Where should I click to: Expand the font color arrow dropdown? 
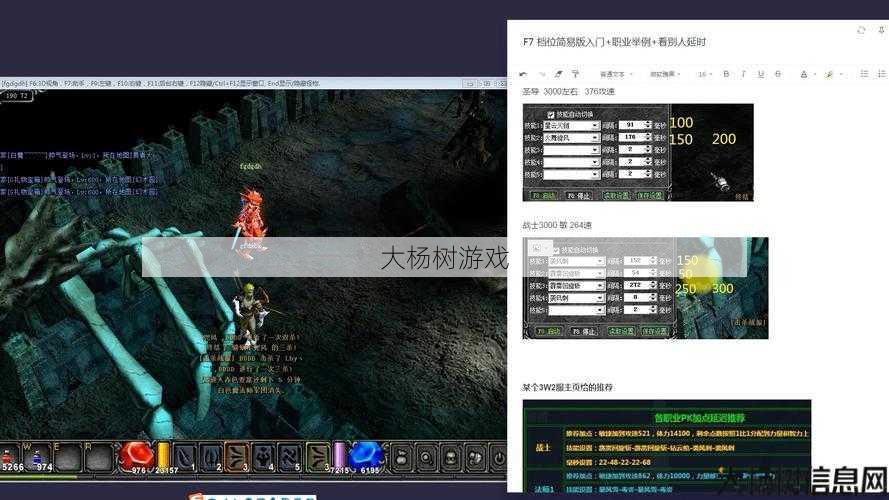click(815, 74)
